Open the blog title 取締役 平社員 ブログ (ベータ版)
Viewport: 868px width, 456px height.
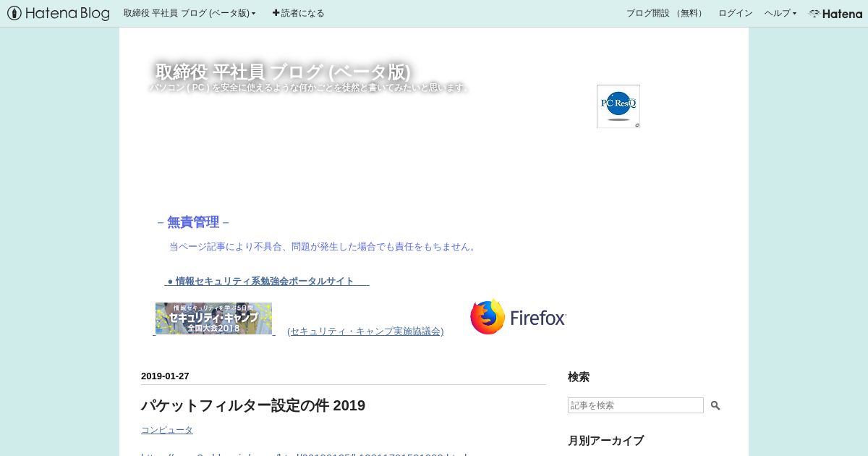pyautogui.click(x=283, y=72)
